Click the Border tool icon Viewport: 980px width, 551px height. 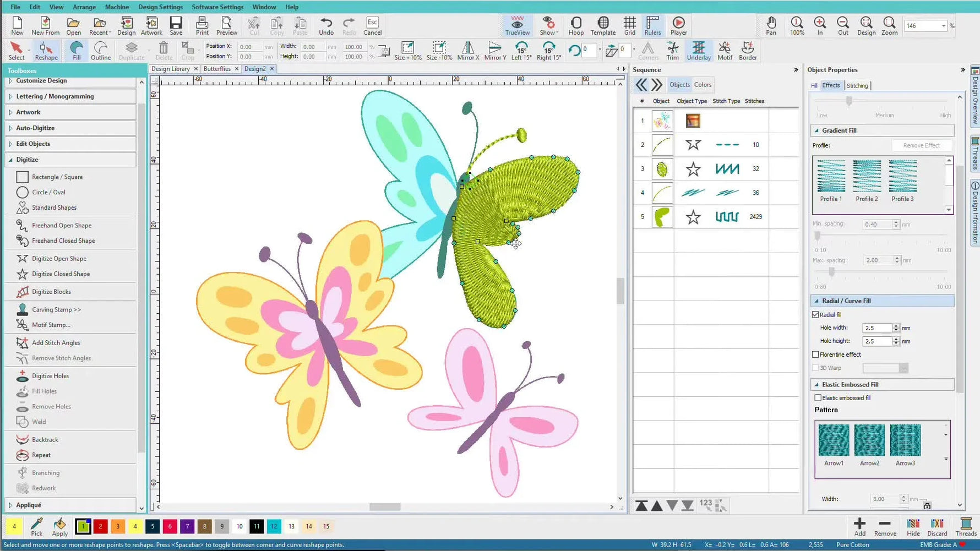748,51
